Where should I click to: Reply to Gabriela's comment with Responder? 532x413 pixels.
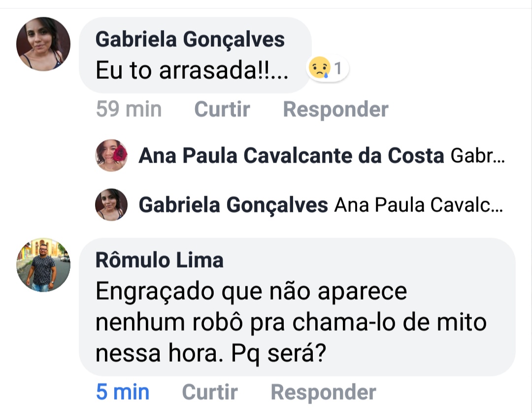335,109
